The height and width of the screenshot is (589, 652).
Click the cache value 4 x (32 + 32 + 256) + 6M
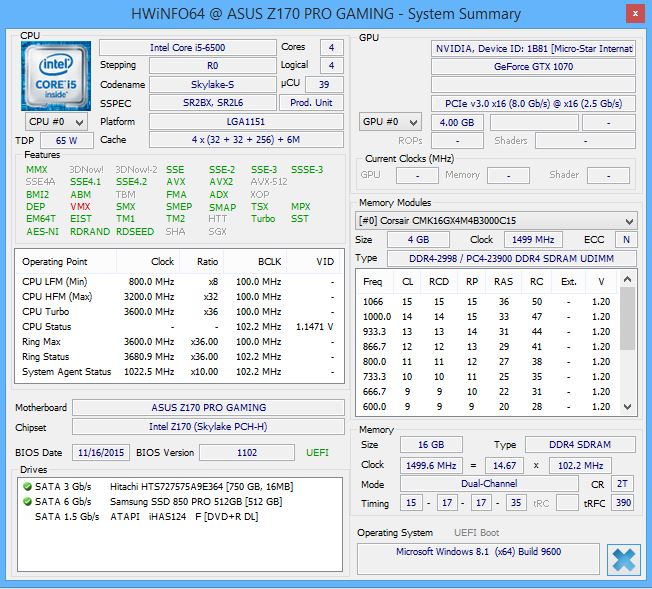pyautogui.click(x=246, y=140)
